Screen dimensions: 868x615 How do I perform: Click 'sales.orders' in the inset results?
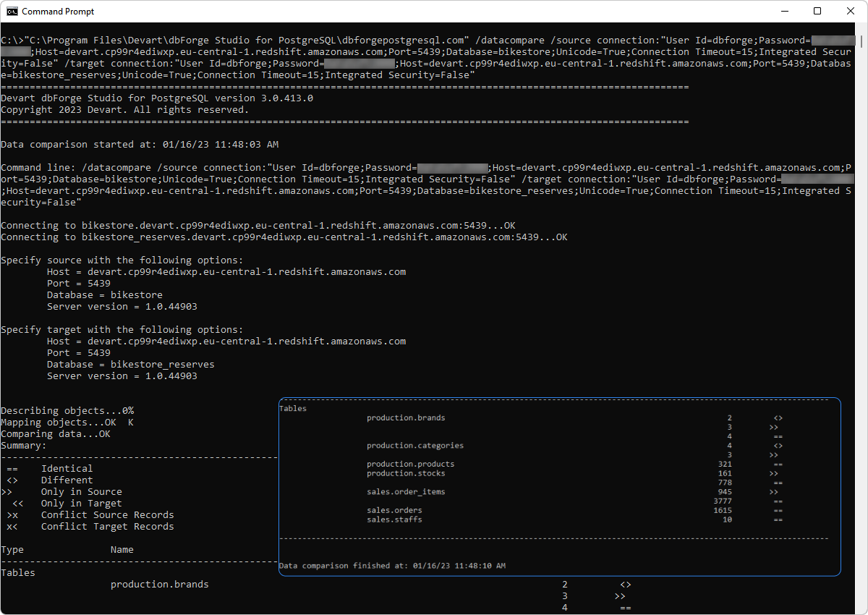[394, 511]
